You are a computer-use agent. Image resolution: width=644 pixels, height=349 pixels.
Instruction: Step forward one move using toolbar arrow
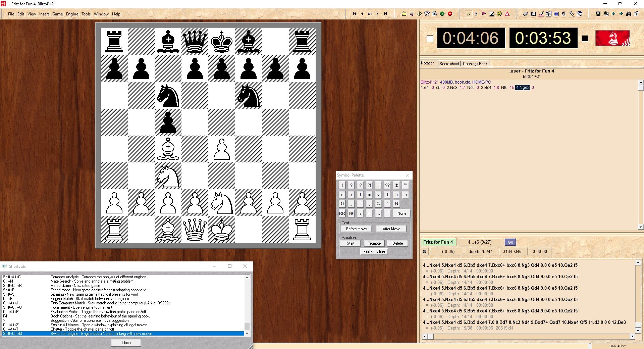[x=378, y=14]
